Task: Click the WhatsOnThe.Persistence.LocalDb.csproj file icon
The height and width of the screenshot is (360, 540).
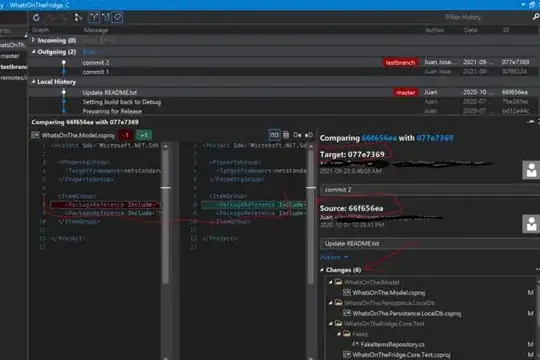Action: 347,313
